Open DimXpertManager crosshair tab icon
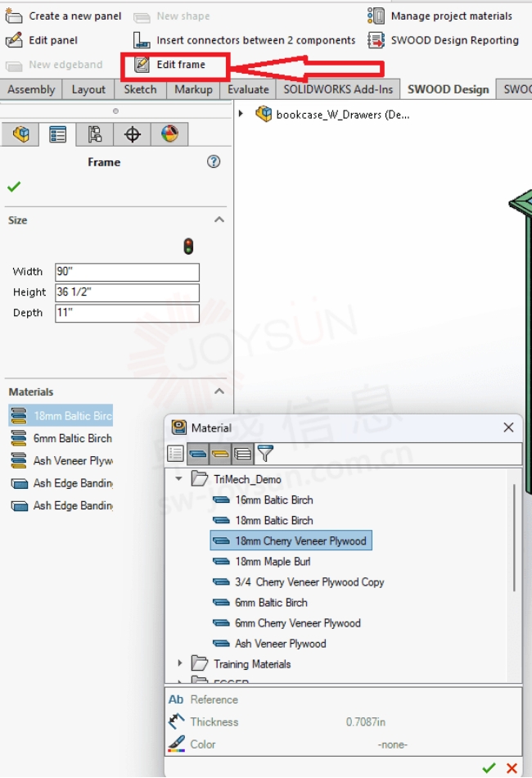Viewport: 532px width, 778px height. [132, 134]
